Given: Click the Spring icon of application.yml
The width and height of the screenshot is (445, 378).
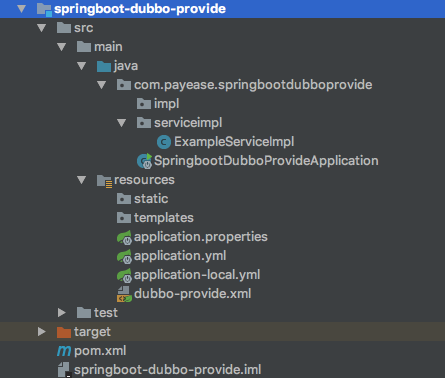Looking at the screenshot, I should click(124, 256).
